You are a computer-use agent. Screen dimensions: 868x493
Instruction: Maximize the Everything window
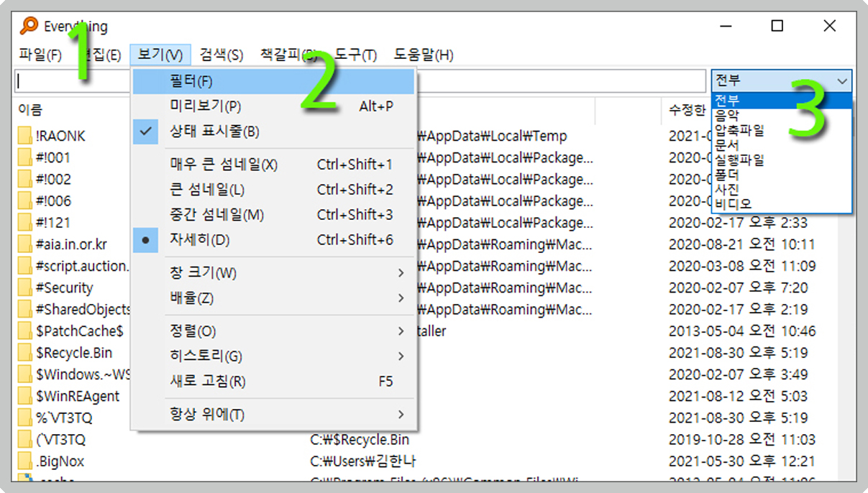pyautogui.click(x=777, y=26)
